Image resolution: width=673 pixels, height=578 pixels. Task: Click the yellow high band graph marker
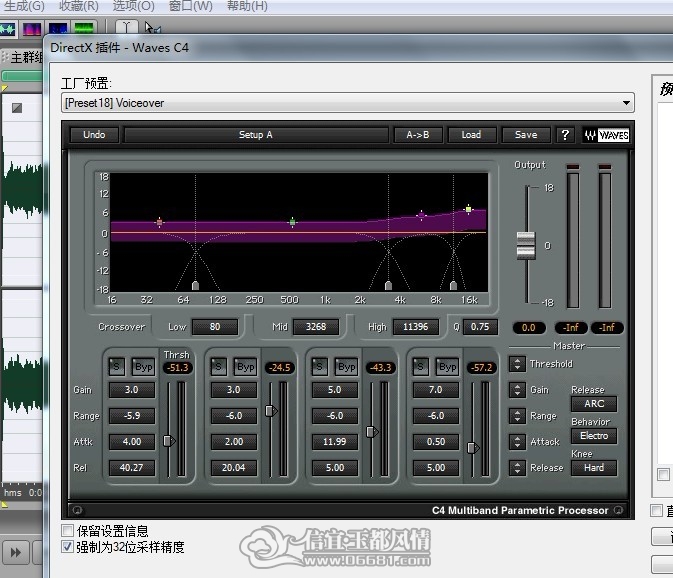468,209
